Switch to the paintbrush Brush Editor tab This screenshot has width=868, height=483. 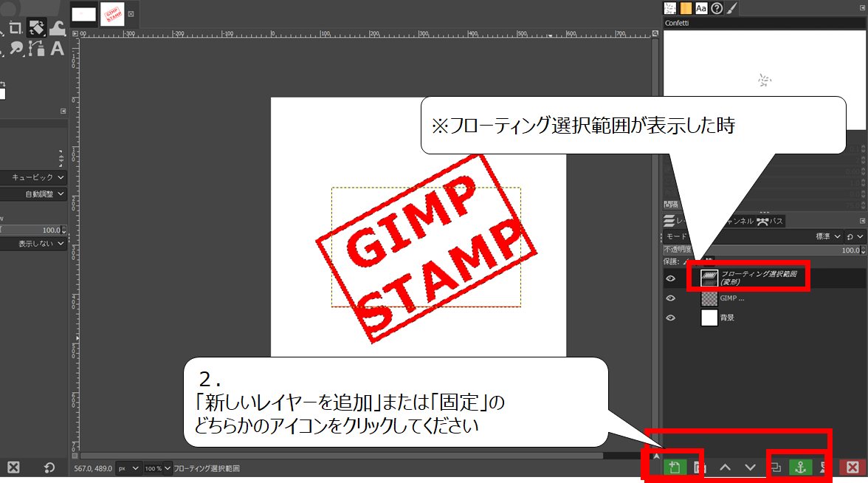[x=732, y=8]
